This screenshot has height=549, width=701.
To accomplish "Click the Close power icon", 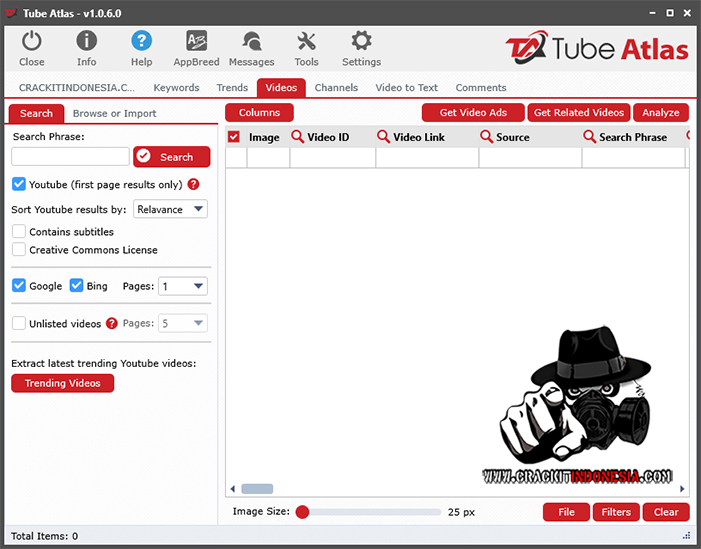I will pyautogui.click(x=32, y=41).
